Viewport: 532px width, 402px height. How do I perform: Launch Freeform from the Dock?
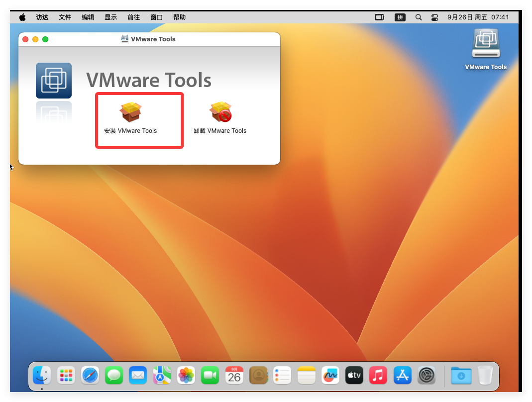[330, 375]
